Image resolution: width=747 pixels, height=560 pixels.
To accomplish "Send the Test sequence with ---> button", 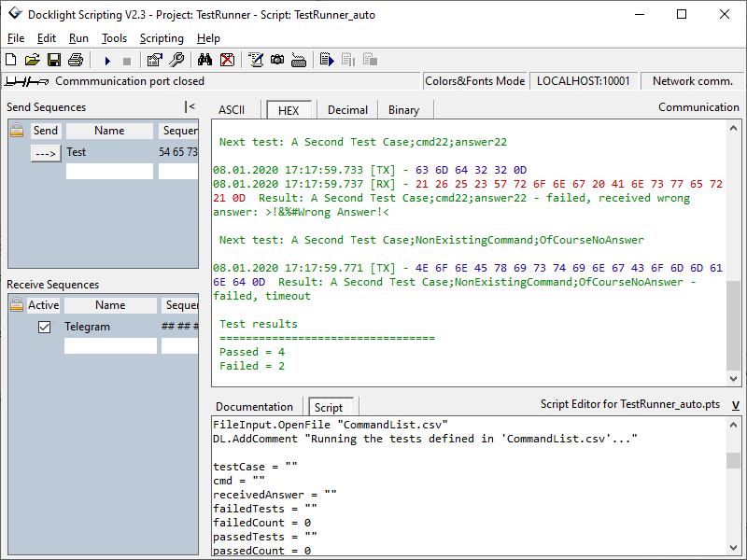I will coord(45,152).
